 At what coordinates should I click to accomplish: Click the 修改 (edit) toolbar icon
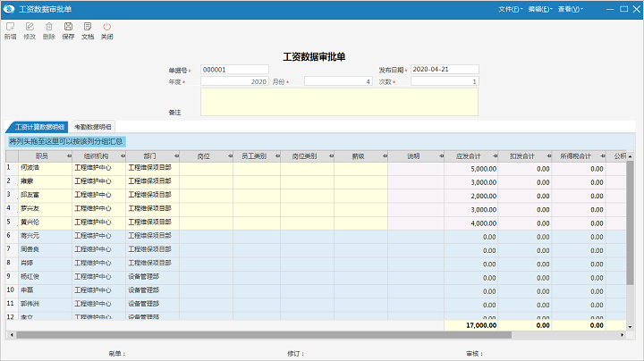pos(30,27)
